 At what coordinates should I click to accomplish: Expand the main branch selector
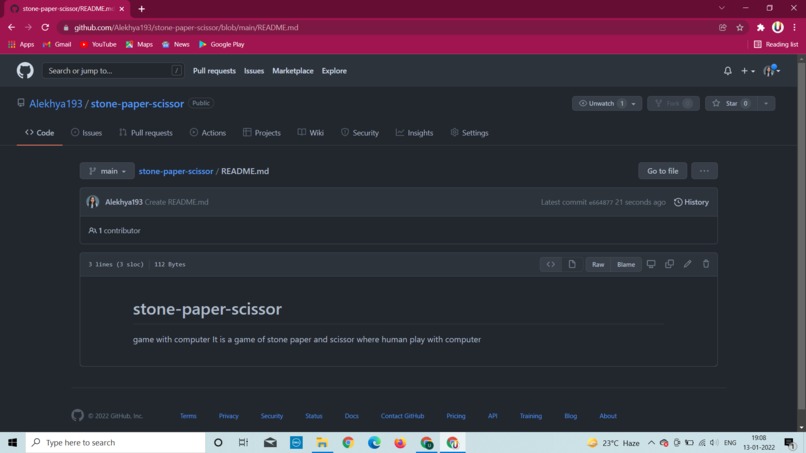coord(107,171)
